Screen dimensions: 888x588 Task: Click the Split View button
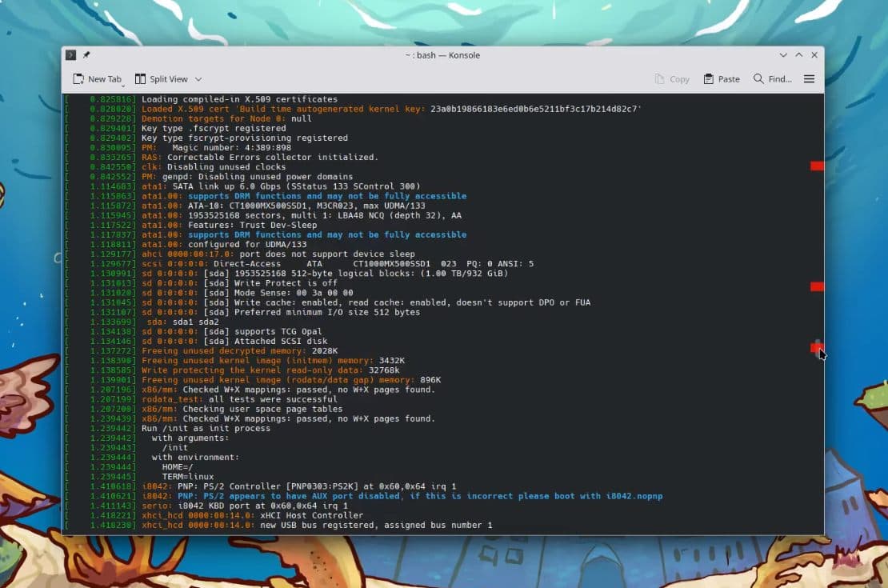[x=162, y=79]
